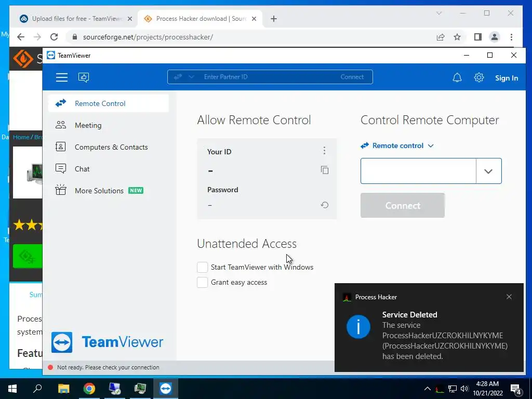Open File Explorer from taskbar
This screenshot has height=399, width=532.
[63, 389]
